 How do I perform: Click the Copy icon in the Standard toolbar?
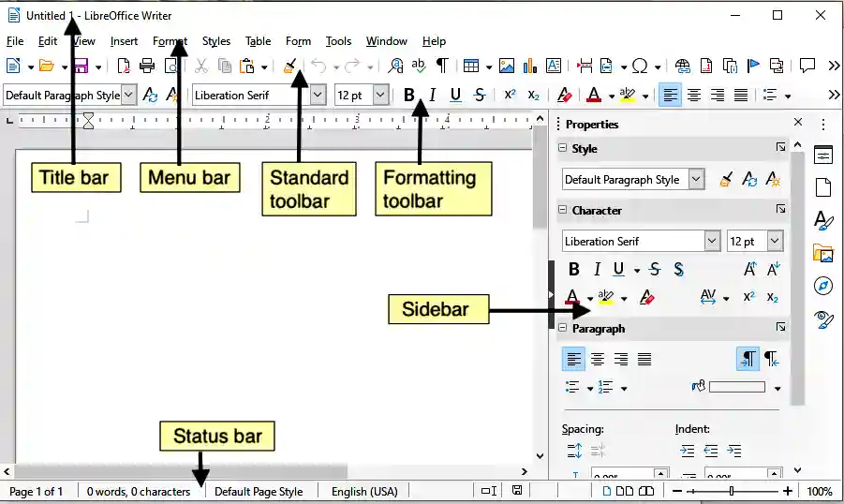pyautogui.click(x=225, y=66)
